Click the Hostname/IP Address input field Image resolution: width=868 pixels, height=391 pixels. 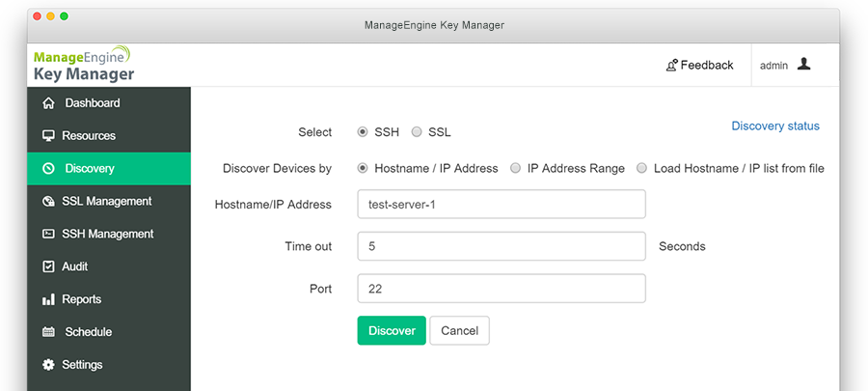pyautogui.click(x=501, y=205)
